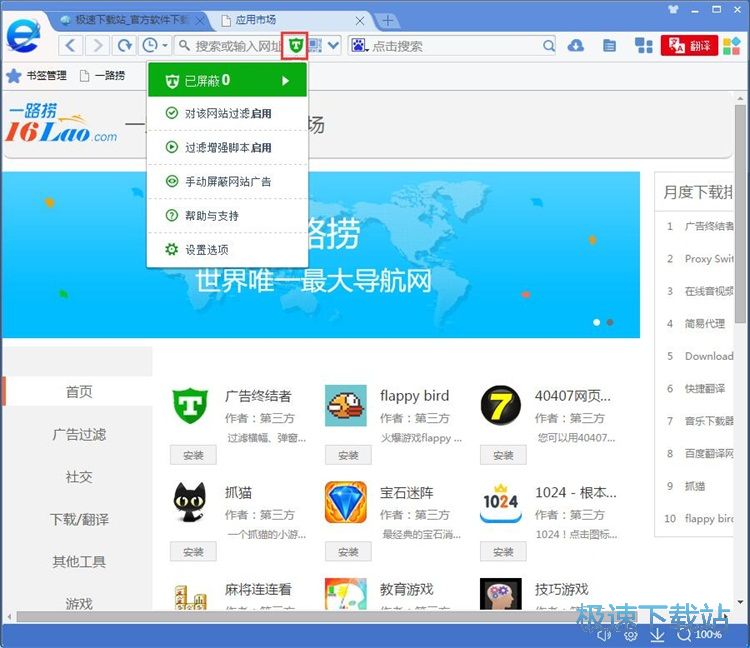Click the QR code icon in address bar
Image resolution: width=750 pixels, height=648 pixels.
(316, 45)
